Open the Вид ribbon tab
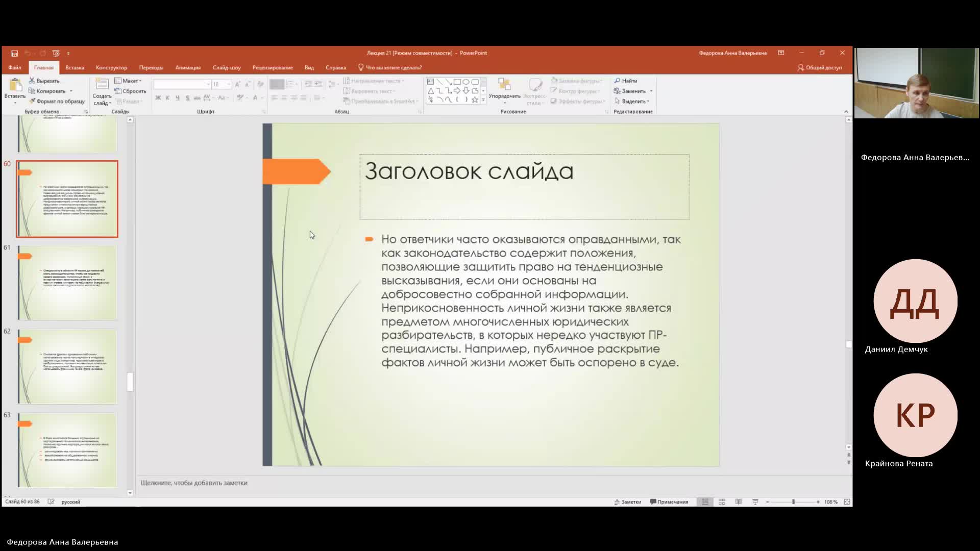The width and height of the screenshot is (980, 551). (309, 67)
